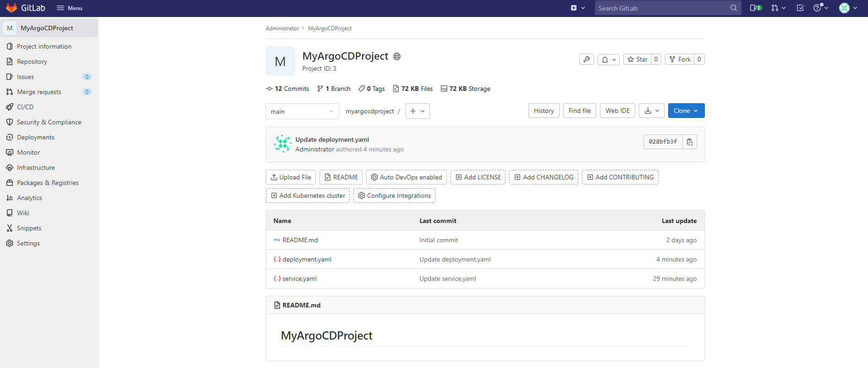Fork the project
Viewport: 868px width, 368px height.
[x=680, y=59]
